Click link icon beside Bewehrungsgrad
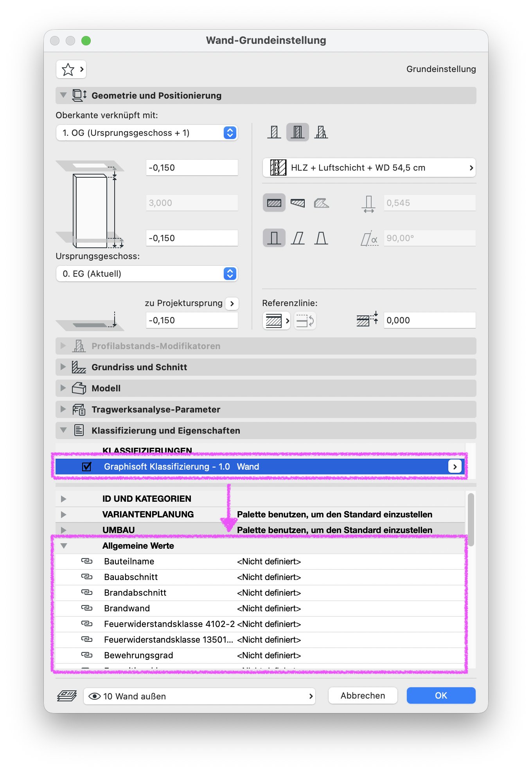Screen dimensions: 532x771 tap(87, 655)
